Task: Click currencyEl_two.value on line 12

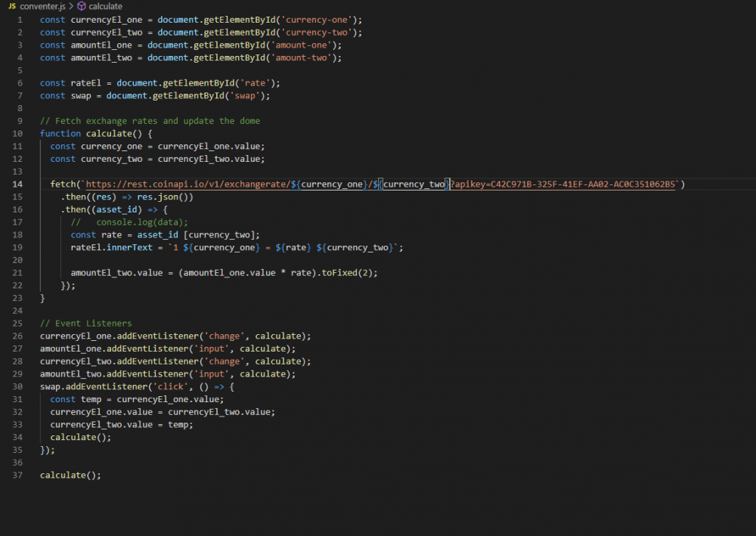Action: click(x=209, y=159)
